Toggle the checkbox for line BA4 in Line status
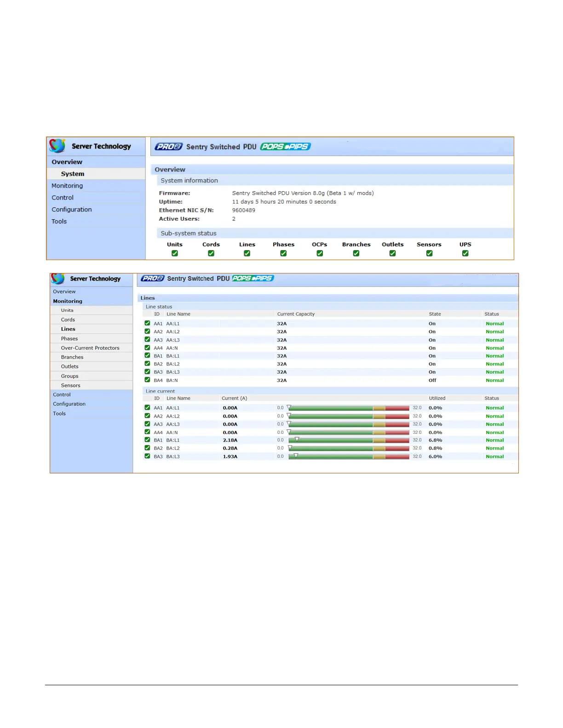 (147, 380)
